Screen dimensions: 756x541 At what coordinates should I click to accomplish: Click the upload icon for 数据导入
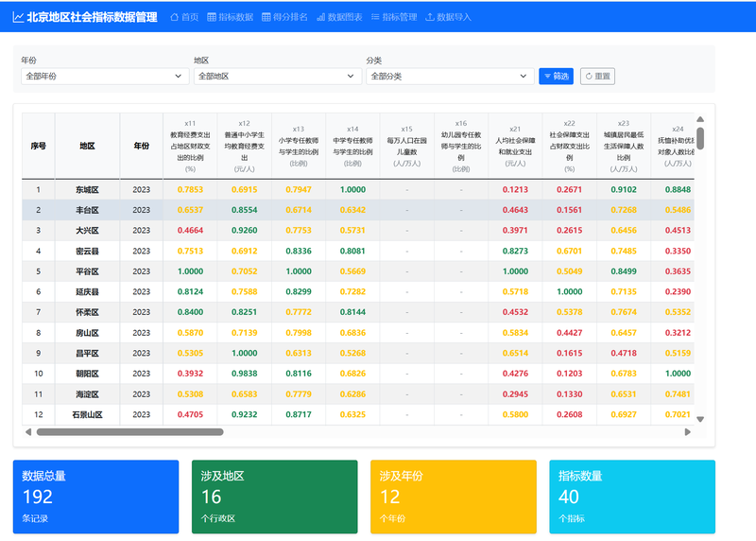(430, 17)
